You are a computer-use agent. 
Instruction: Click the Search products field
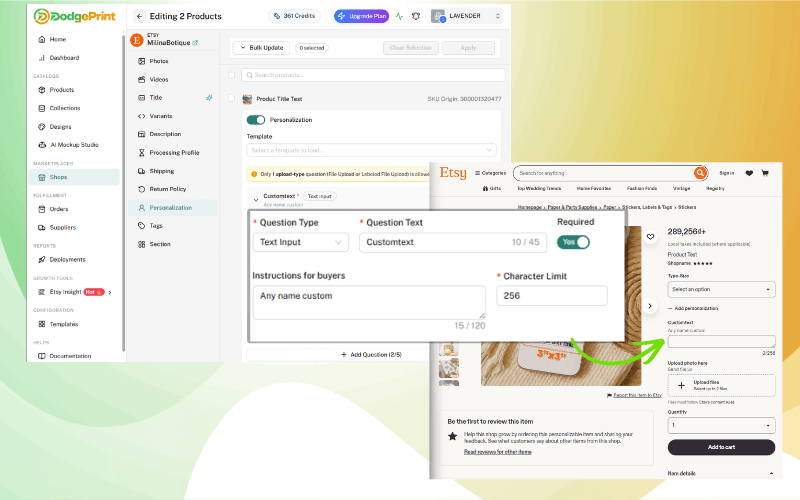pos(373,75)
